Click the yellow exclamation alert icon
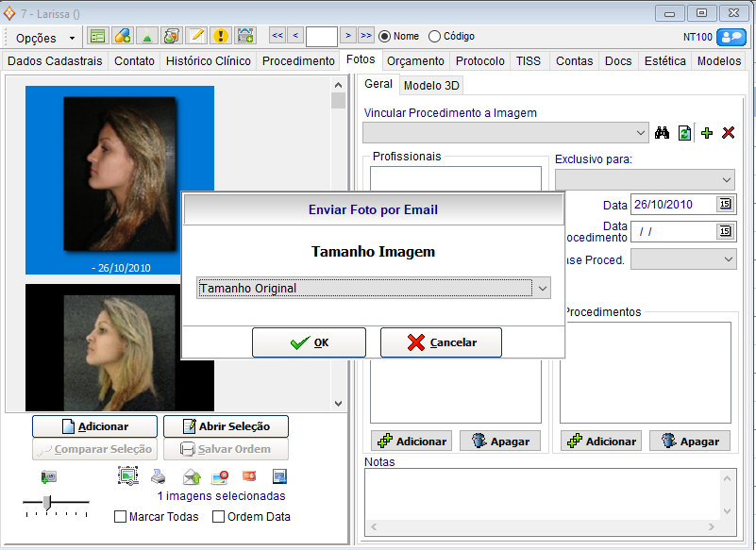 [220, 36]
